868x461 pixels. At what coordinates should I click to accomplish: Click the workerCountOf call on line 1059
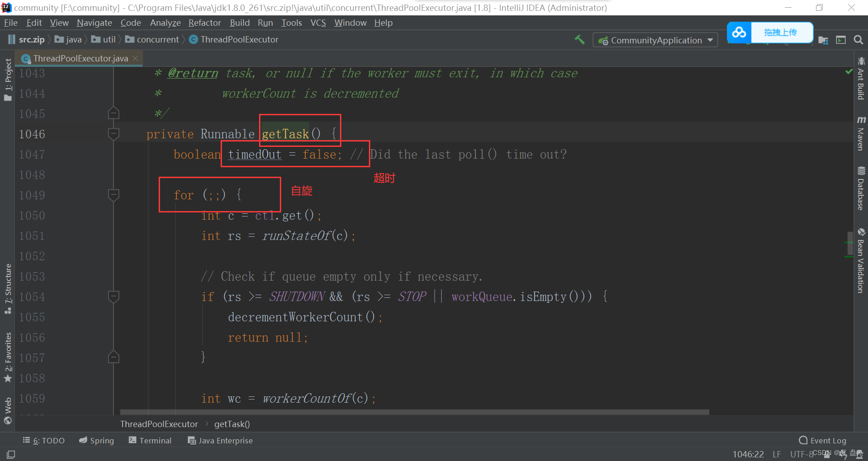click(x=307, y=398)
